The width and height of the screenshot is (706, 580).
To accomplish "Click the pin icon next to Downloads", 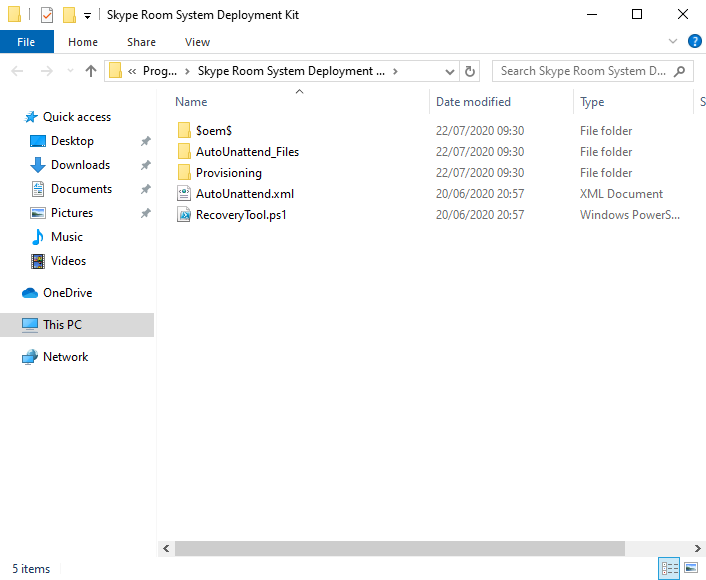I will click(145, 165).
